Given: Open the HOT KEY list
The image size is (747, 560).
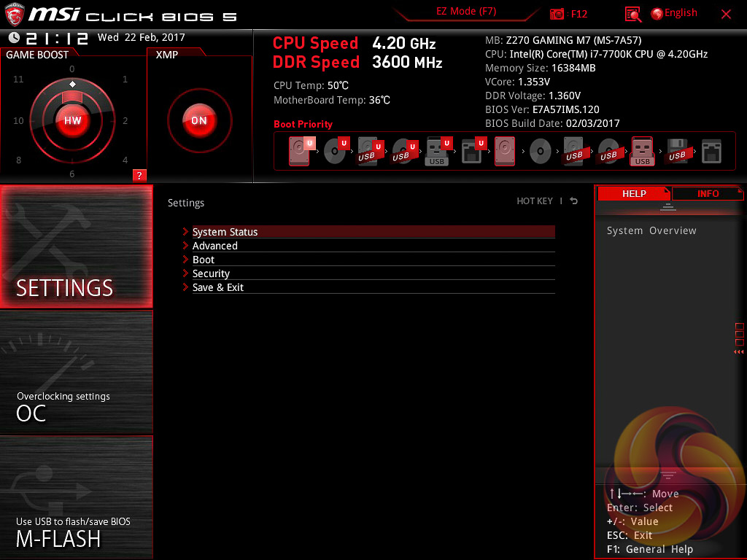Looking at the screenshot, I should pyautogui.click(x=535, y=201).
